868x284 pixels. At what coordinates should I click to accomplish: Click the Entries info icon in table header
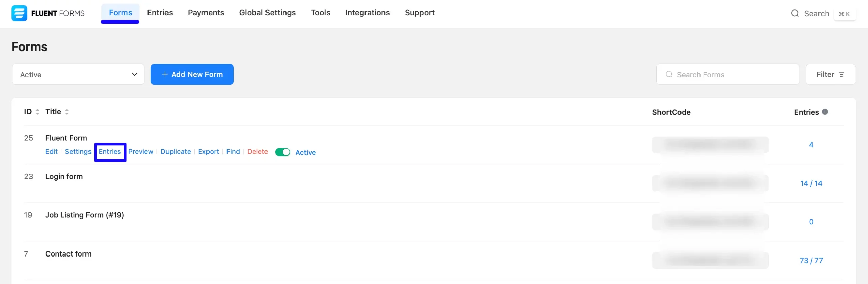point(825,112)
